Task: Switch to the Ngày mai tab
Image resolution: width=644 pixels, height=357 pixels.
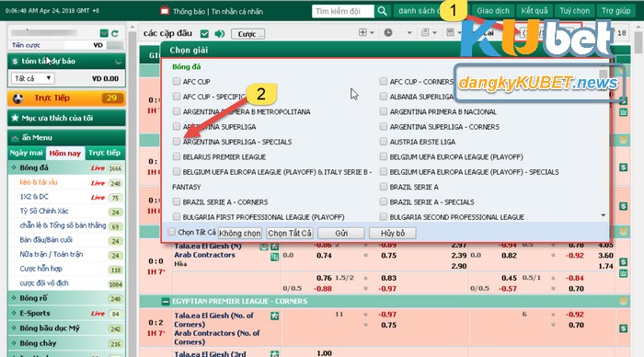Action: point(27,153)
